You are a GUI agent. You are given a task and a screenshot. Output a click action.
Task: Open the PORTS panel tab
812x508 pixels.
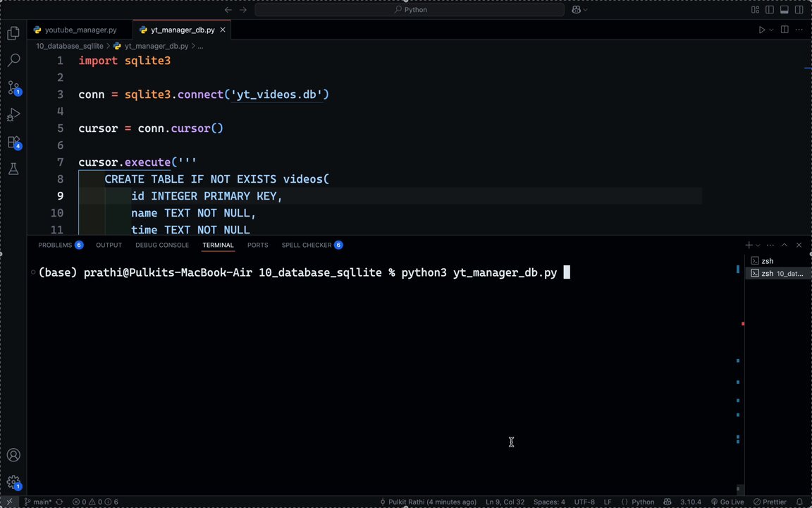click(257, 246)
